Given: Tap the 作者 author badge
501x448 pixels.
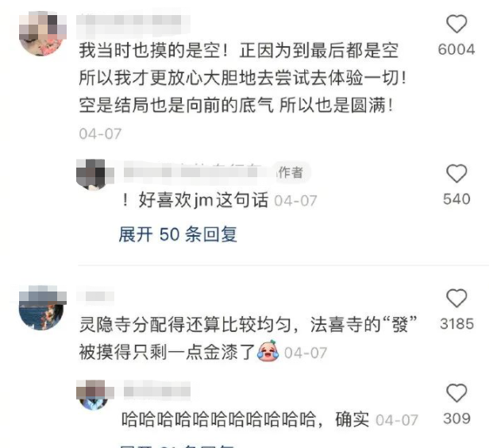Looking at the screenshot, I should 290,172.
